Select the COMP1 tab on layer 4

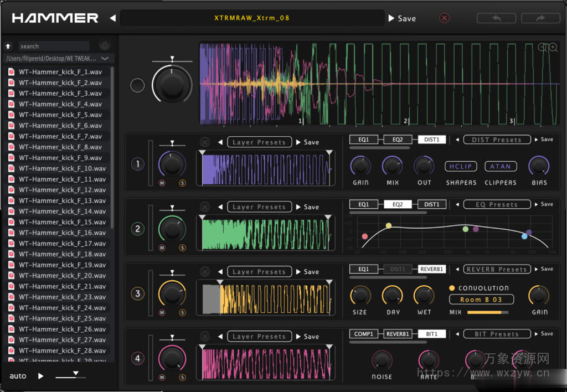click(x=364, y=333)
